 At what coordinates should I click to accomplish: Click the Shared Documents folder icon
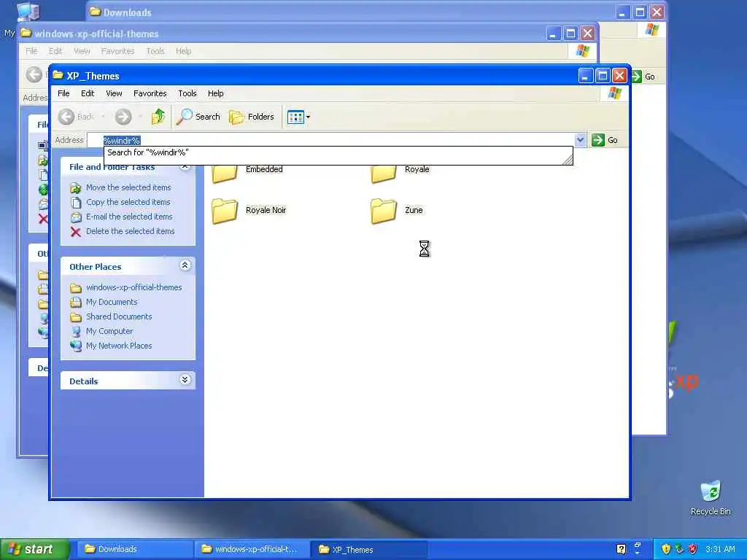[76, 317]
